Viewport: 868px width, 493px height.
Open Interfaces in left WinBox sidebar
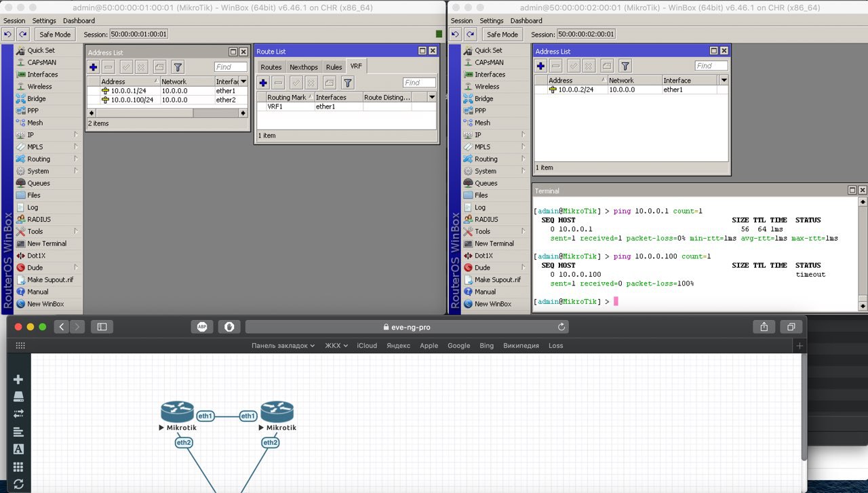(x=42, y=75)
